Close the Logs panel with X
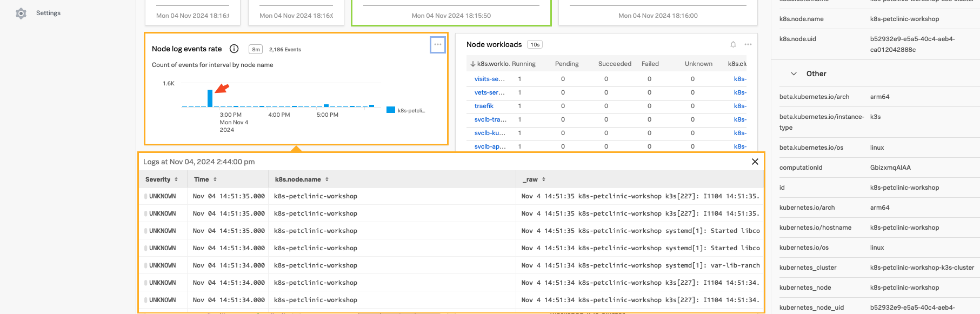This screenshot has width=980, height=314. 755,162
